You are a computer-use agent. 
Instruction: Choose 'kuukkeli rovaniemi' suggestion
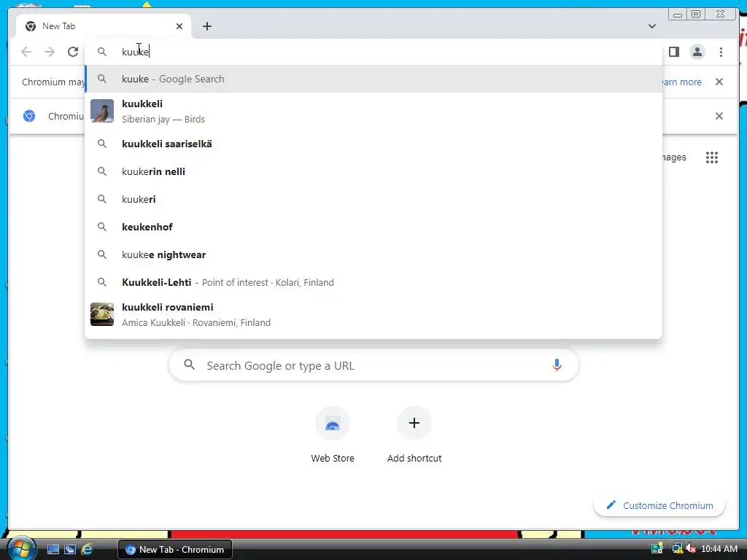[373, 315]
